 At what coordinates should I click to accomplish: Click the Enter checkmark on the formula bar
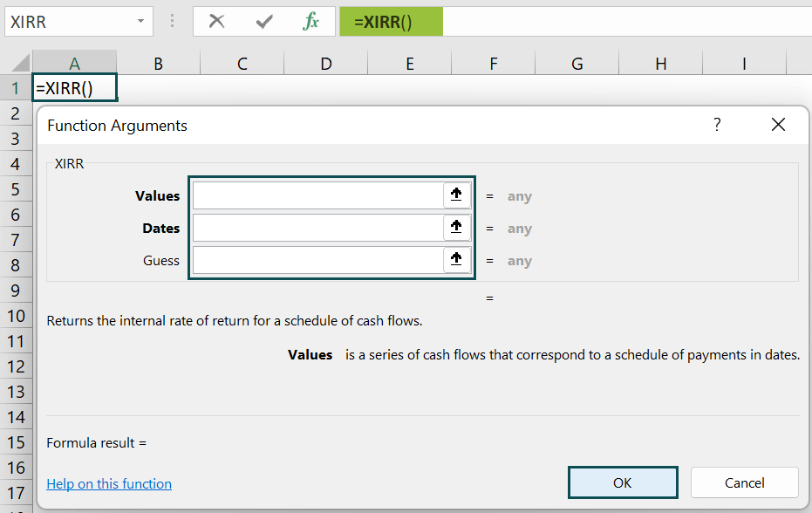click(x=263, y=22)
